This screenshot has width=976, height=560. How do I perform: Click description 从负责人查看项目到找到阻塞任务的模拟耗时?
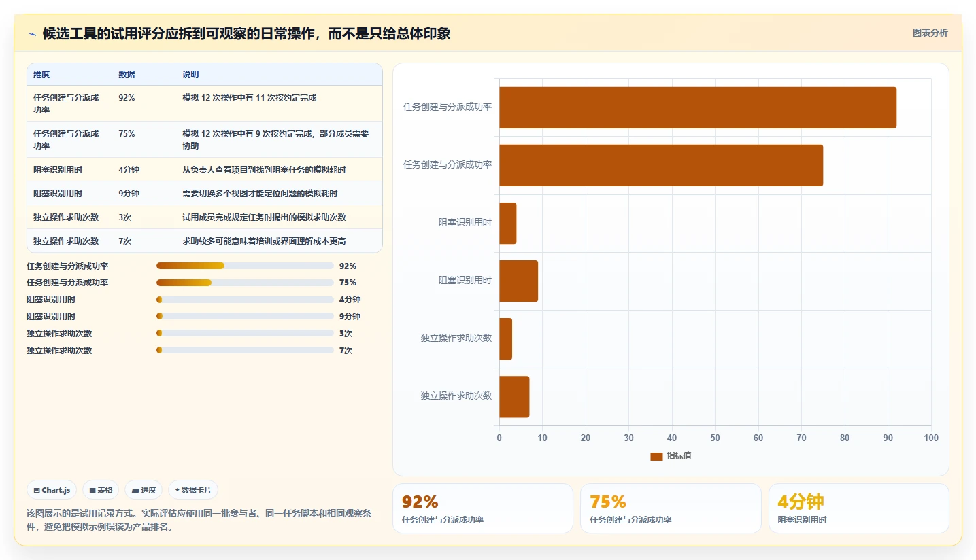click(264, 170)
